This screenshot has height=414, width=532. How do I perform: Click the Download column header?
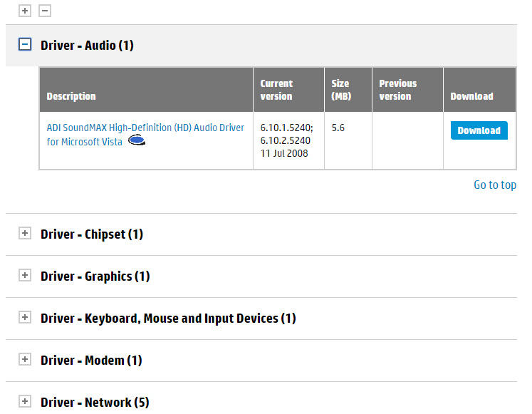point(479,90)
